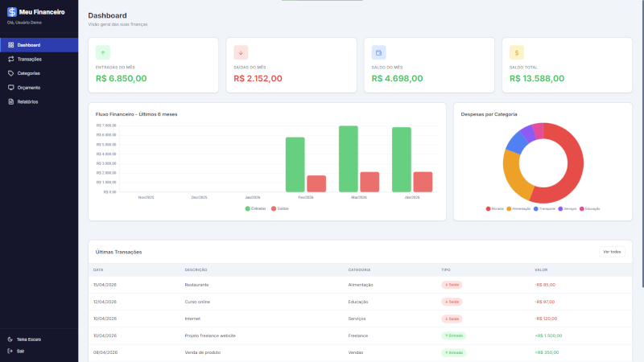Toggle Entradas series in chart legend

click(255, 208)
